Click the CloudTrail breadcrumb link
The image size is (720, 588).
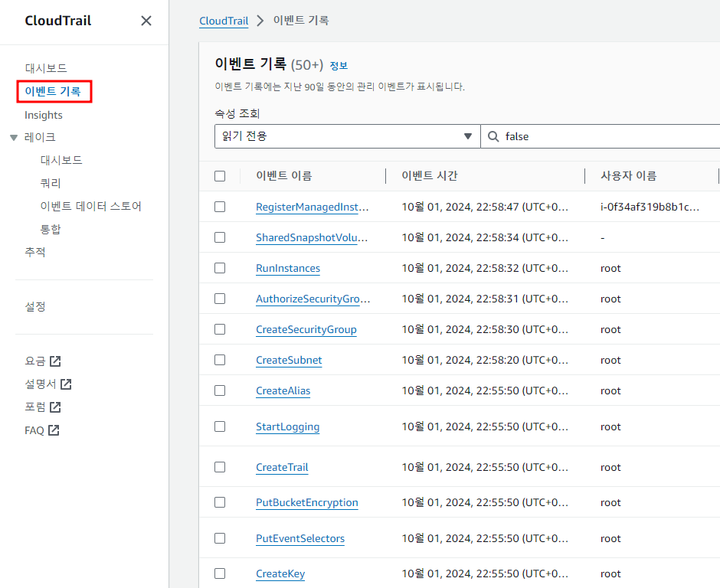coord(224,21)
